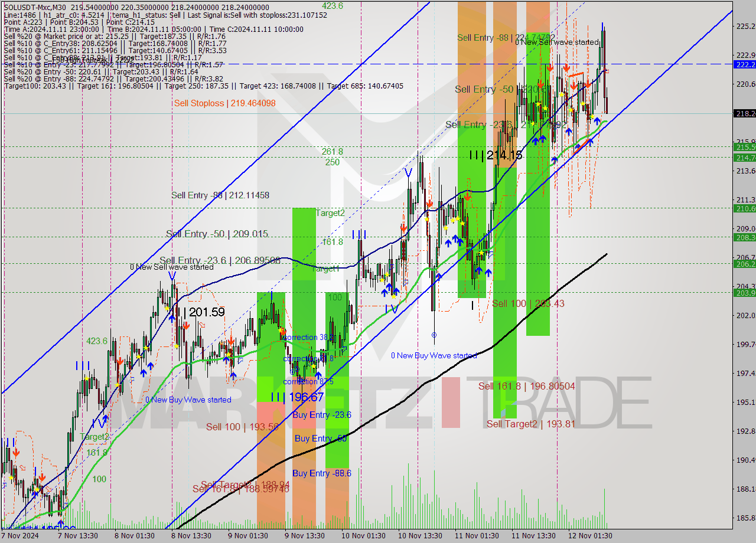Click the 'Sell Stoploss | 219.464098' label
756x543 pixels.
tap(225, 103)
